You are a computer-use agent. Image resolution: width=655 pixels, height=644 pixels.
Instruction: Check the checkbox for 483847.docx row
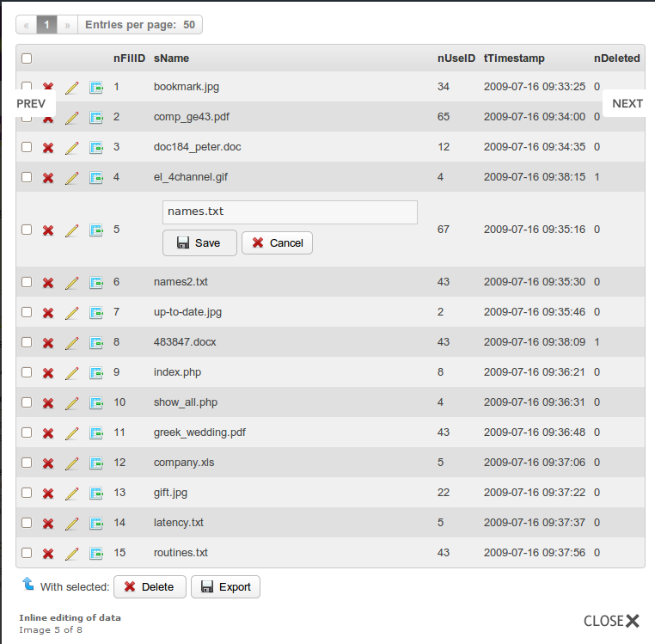coord(27,342)
